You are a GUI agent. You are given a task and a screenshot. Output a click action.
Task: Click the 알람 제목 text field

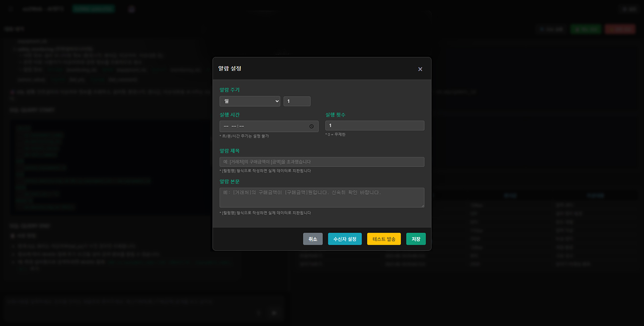321,162
